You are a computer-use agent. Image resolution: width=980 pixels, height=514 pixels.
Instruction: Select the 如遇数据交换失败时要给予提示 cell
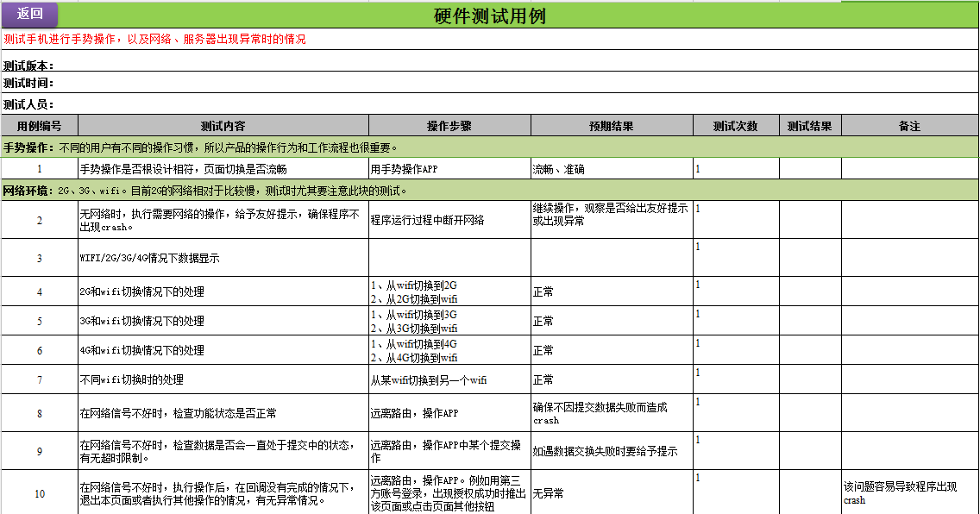(612, 451)
